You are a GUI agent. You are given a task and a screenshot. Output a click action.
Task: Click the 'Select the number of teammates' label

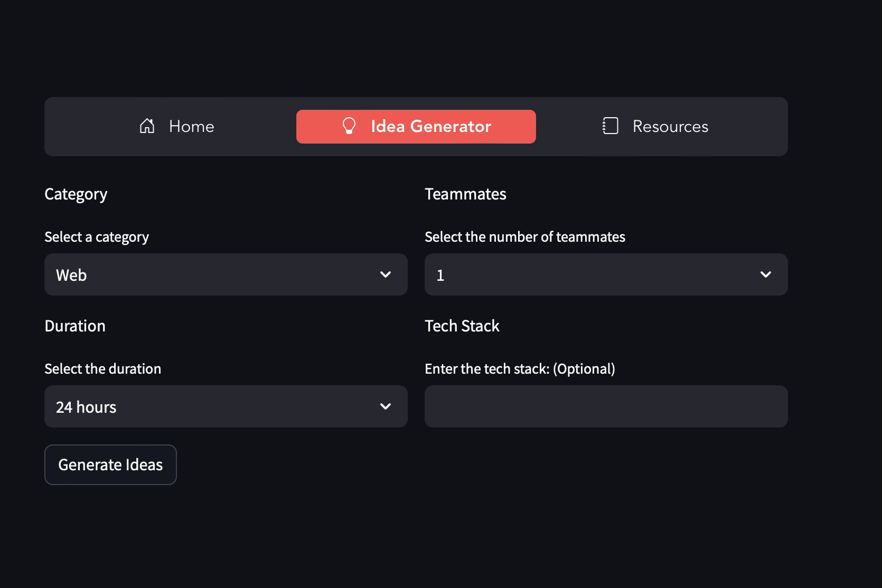pos(524,237)
